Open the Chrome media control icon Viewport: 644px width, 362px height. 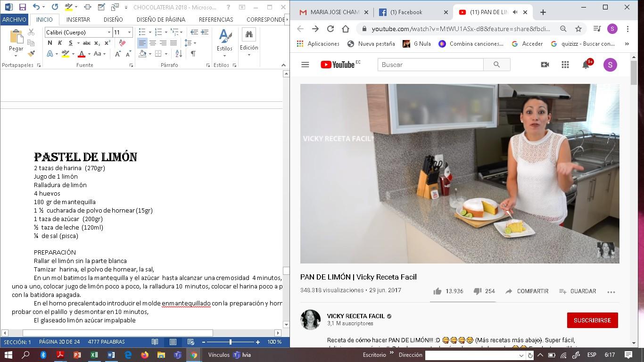point(597,29)
